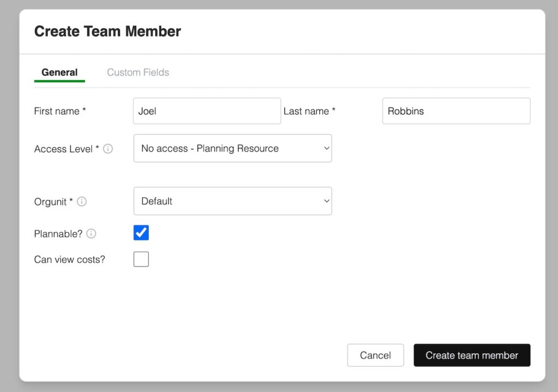Click the First name input showing Joel
The image size is (558, 392).
point(207,111)
